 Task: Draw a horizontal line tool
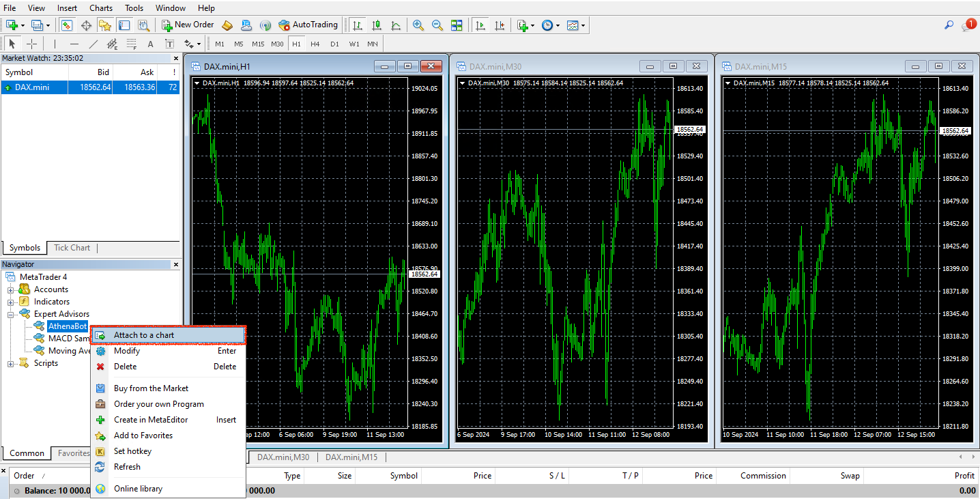74,44
